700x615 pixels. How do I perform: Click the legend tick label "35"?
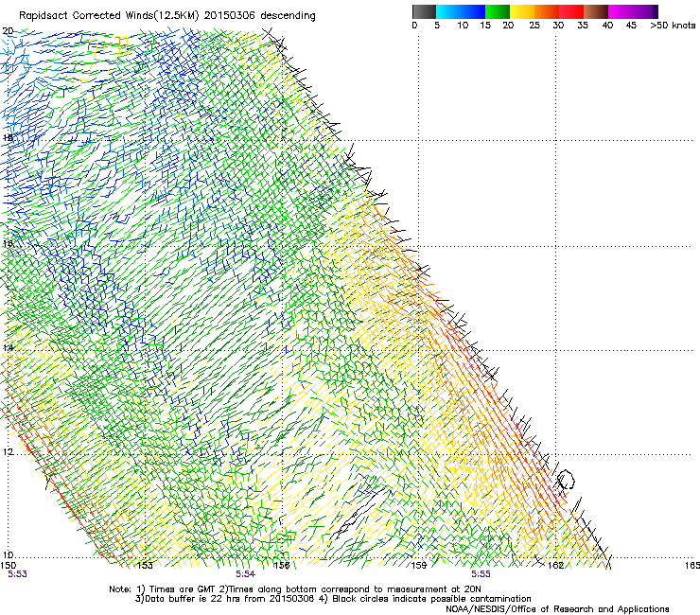point(583,26)
